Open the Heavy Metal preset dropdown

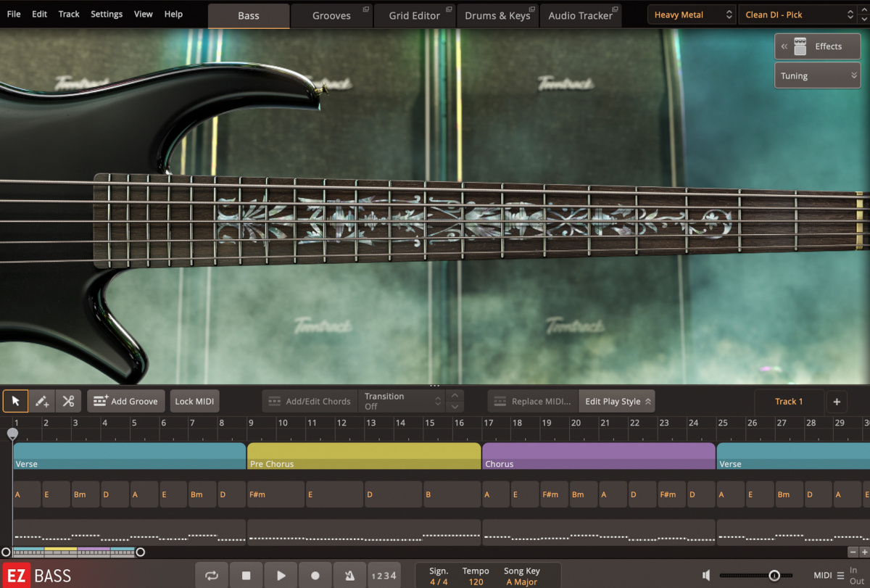tap(691, 14)
